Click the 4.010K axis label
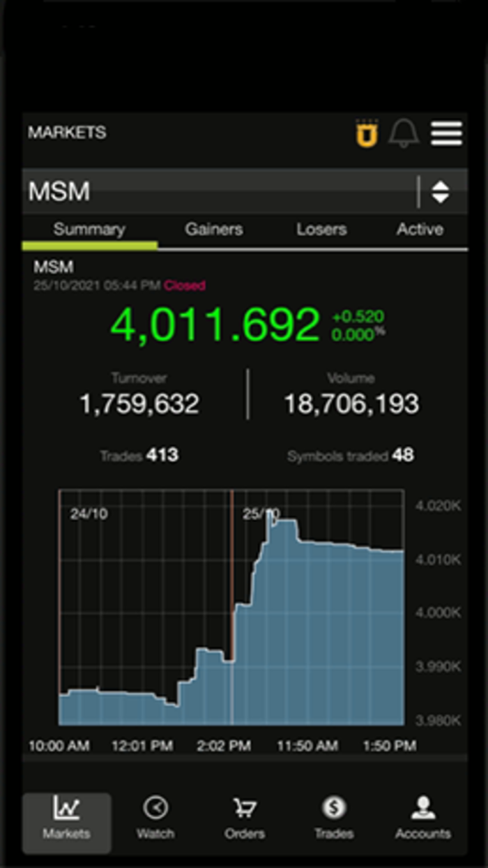 point(438,560)
